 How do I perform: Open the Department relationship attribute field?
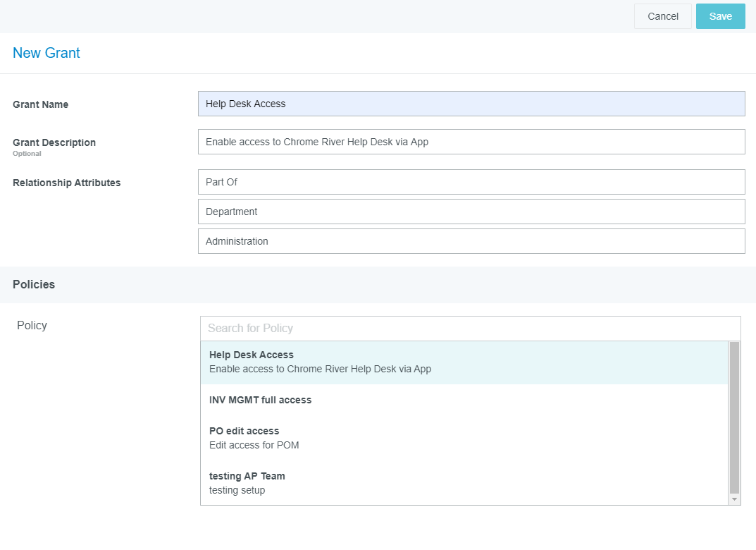pyautogui.click(x=471, y=212)
